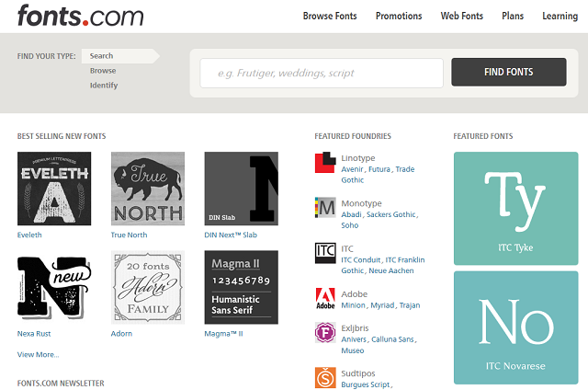Open the Plans navigation item
The width and height of the screenshot is (588, 390).
[513, 17]
